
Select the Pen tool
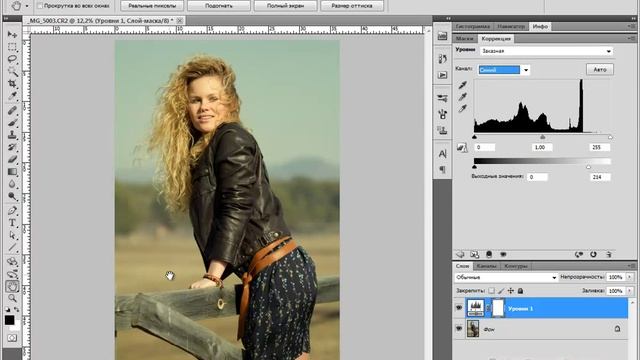(12, 211)
